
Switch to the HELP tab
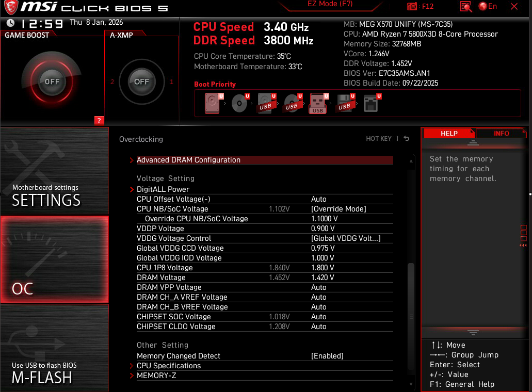coord(449,133)
